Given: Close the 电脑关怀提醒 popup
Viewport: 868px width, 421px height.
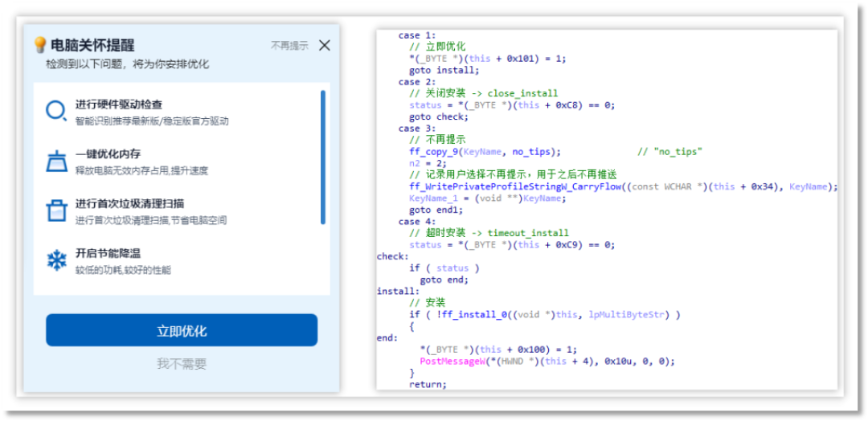Looking at the screenshot, I should click(x=325, y=45).
